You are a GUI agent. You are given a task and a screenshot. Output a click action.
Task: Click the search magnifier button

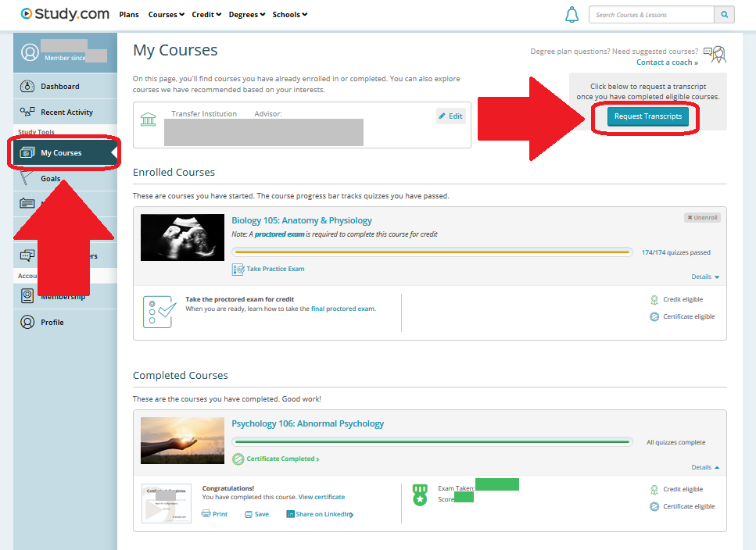(x=725, y=15)
